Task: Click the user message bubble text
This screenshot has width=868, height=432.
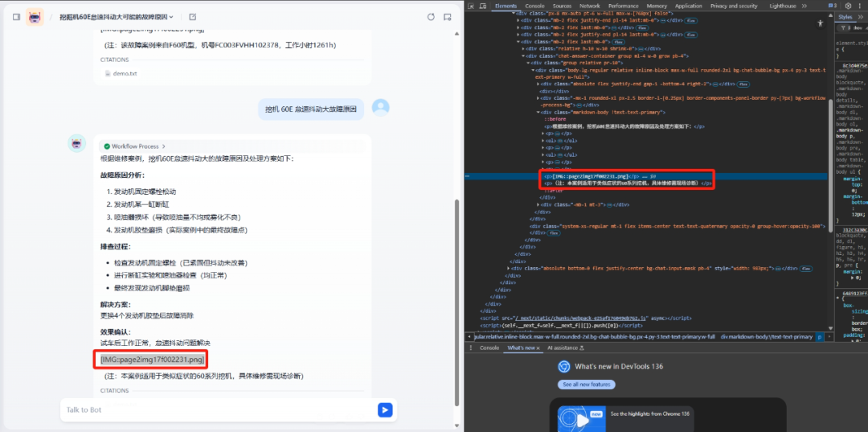Action: click(310, 109)
